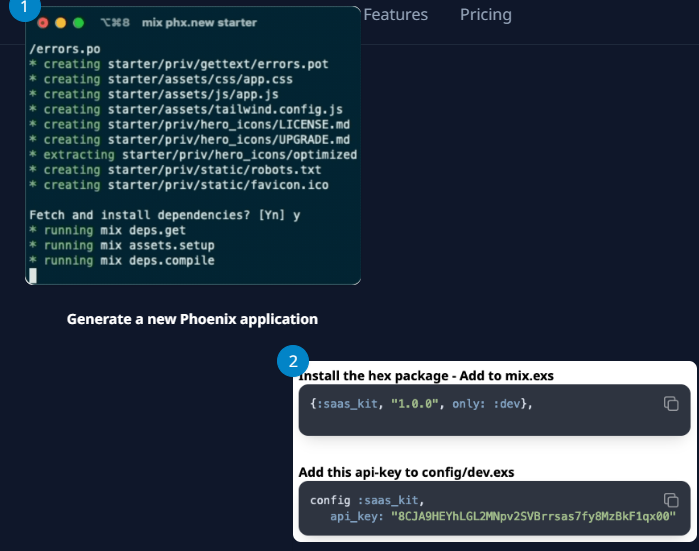Viewport: 699px width, 551px height.
Task: Click the green terminal maximize button
Action: pos(78,22)
